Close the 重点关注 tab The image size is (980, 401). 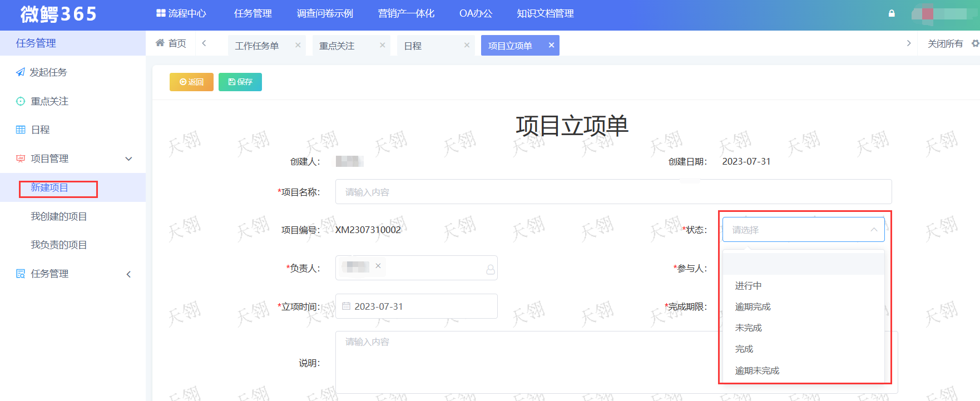(383, 45)
